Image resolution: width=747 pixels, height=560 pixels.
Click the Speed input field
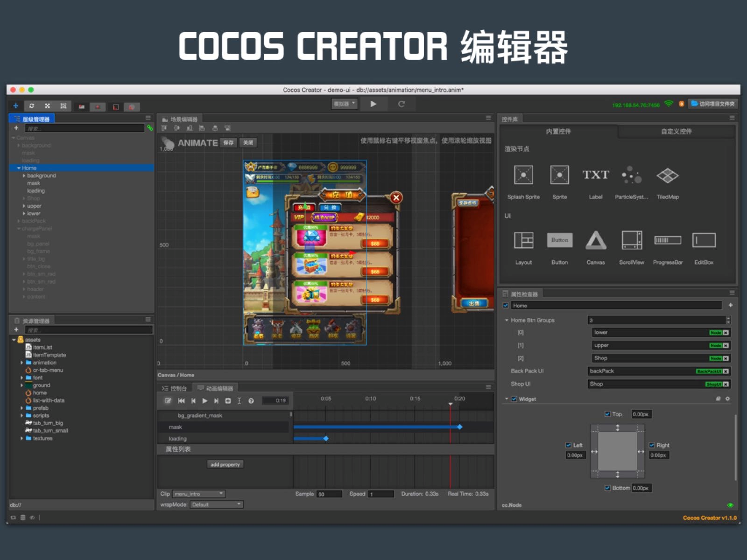point(381,494)
